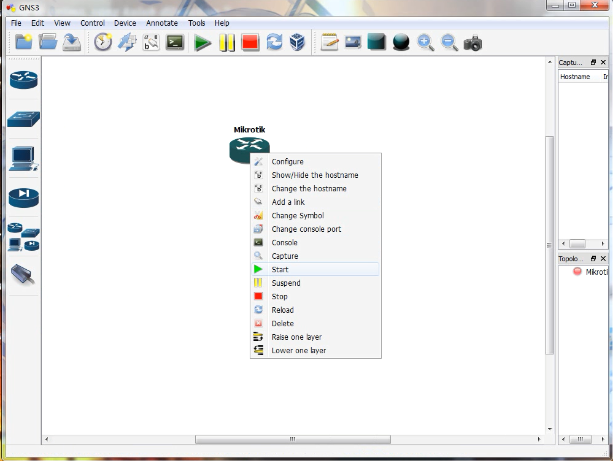Choose Add a link menu entry
This screenshot has height=461, width=613.
point(315,202)
